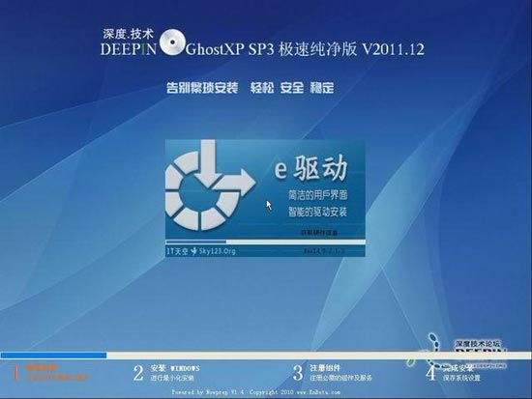The height and width of the screenshot is (399, 532).
Task: Click the 进行最小化安装 subtitle
Action: [172, 378]
